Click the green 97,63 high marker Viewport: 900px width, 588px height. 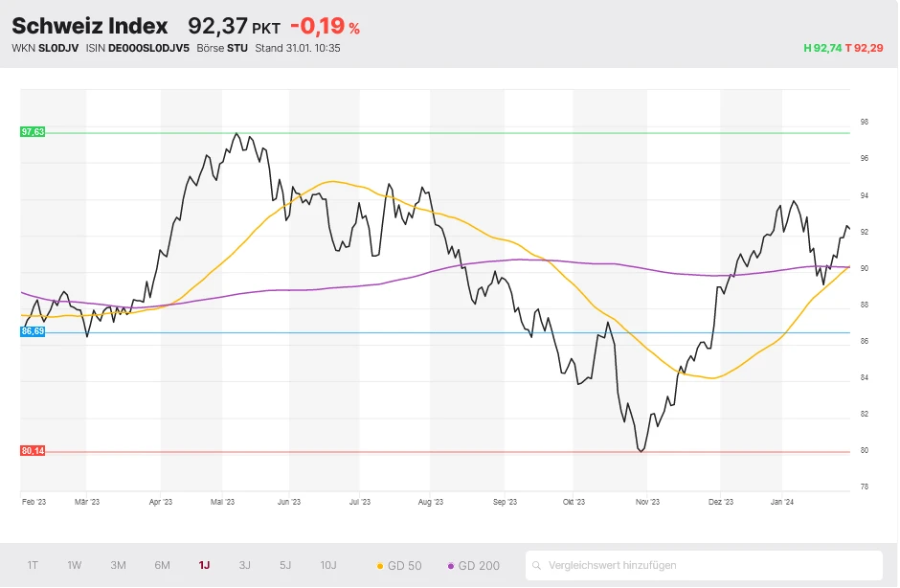click(x=33, y=131)
